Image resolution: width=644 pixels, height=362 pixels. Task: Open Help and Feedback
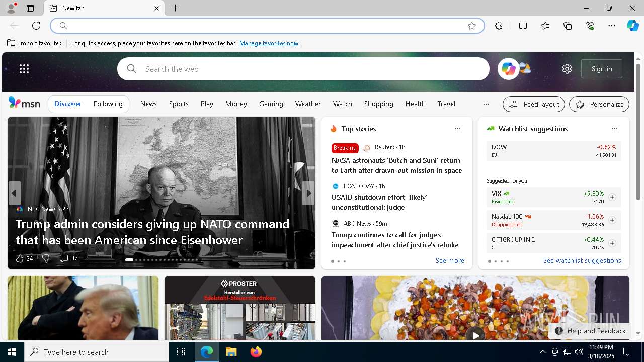point(590,331)
